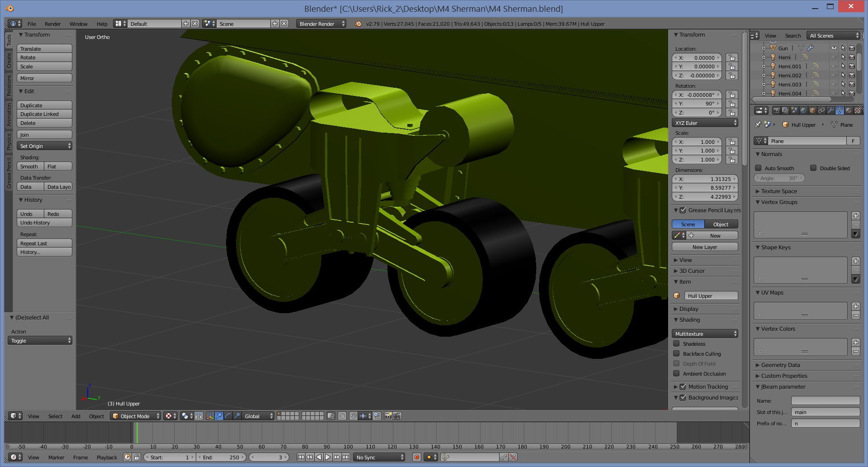
Task: Uncheck the Motion Tracking panel checkbox
Action: click(x=683, y=386)
